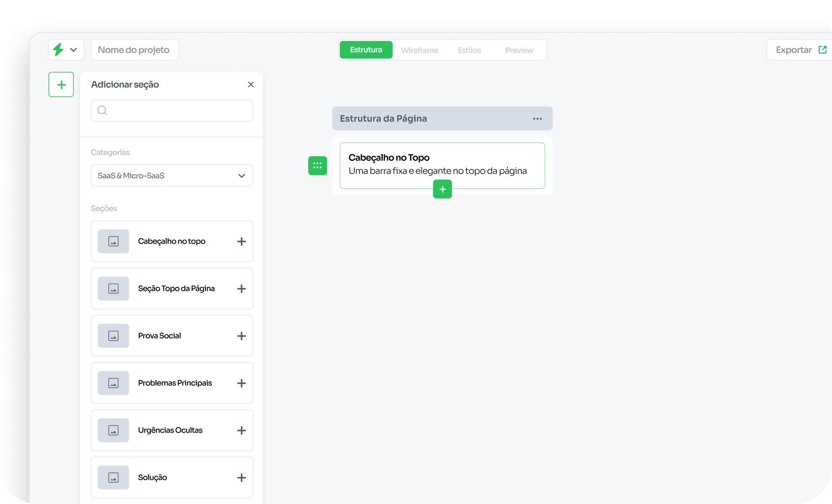Image resolution: width=832 pixels, height=504 pixels.
Task: Add the Problemas Principais section
Action: [241, 383]
